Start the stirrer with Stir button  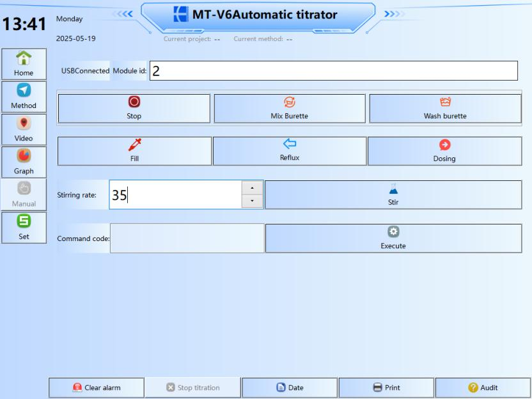[x=393, y=194]
